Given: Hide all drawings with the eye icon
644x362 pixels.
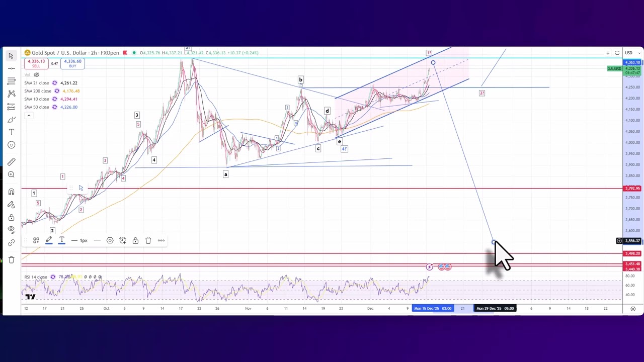Looking at the screenshot, I should 11,230.
